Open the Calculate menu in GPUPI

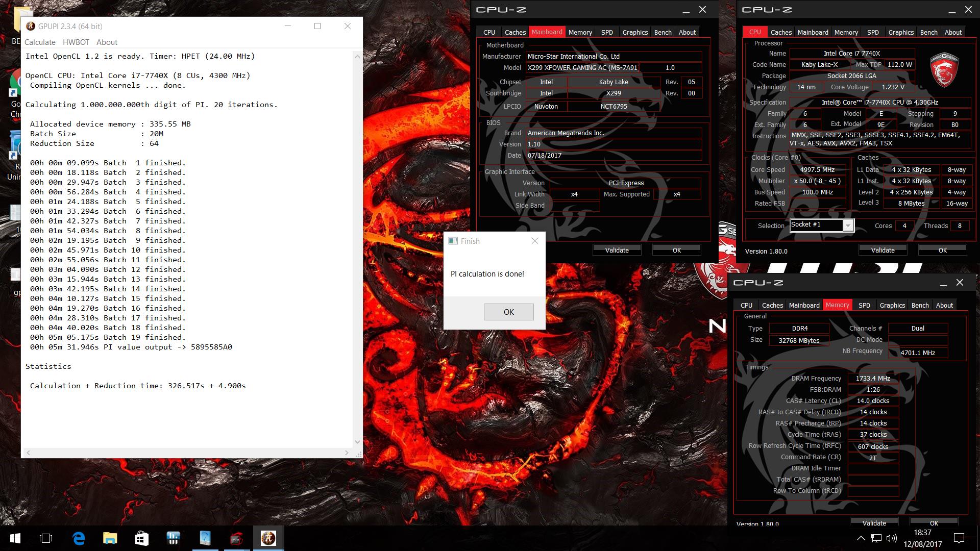click(40, 42)
